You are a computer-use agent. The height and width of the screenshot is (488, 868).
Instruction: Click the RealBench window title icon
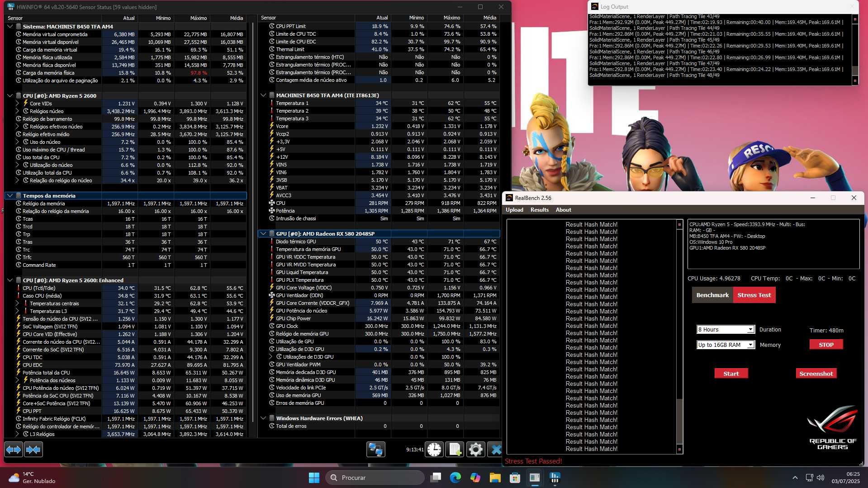(x=509, y=198)
